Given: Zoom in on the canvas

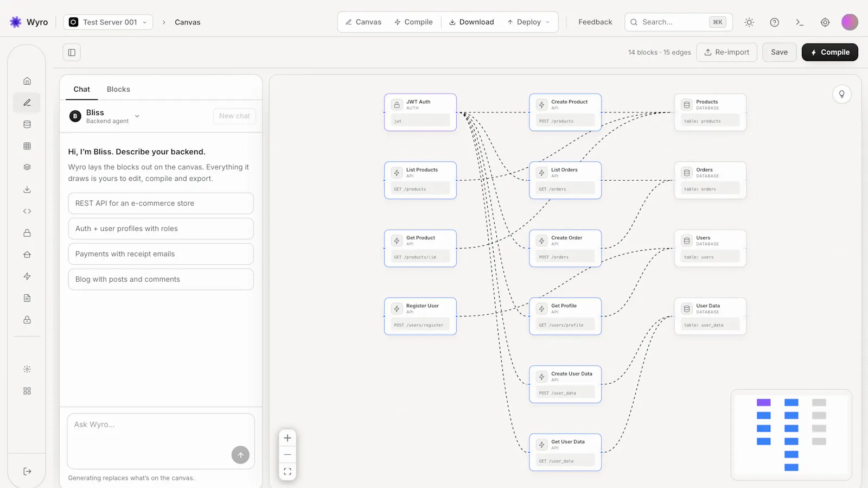Looking at the screenshot, I should tap(288, 438).
